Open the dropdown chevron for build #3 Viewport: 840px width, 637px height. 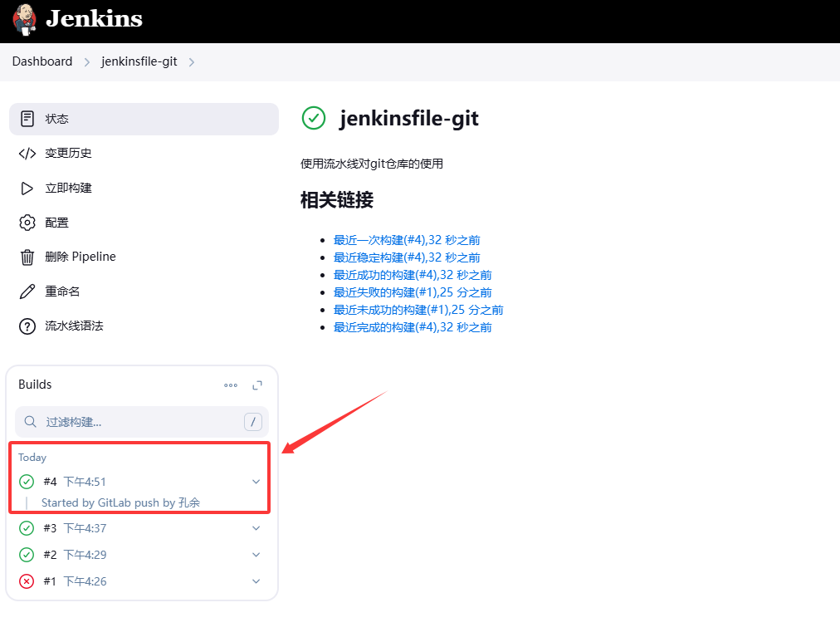[256, 528]
